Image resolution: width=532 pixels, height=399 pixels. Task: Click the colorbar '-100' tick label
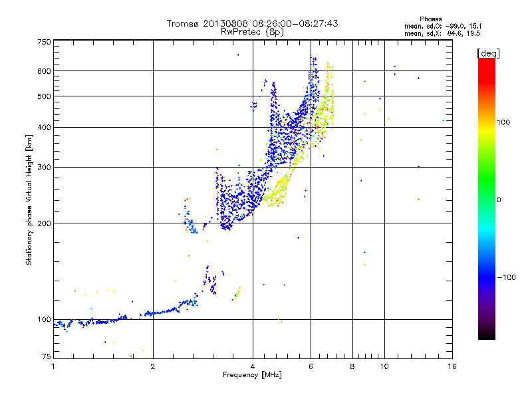(x=506, y=277)
